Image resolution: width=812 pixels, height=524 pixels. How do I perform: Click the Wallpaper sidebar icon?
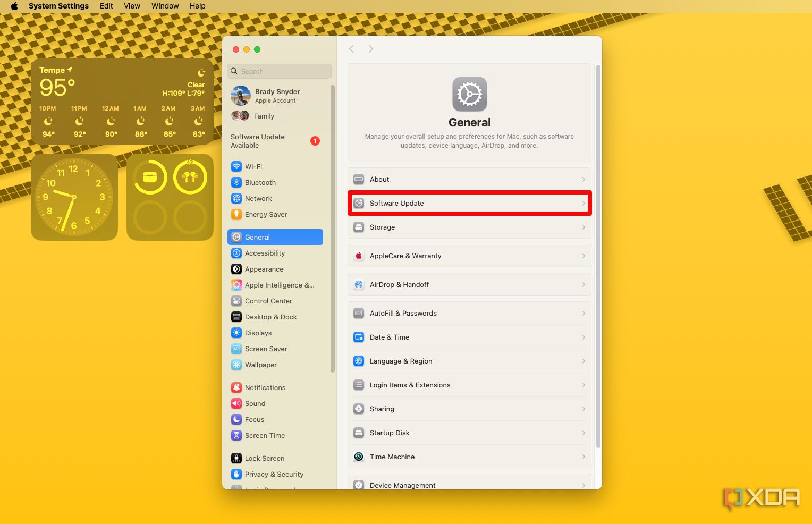click(x=236, y=365)
